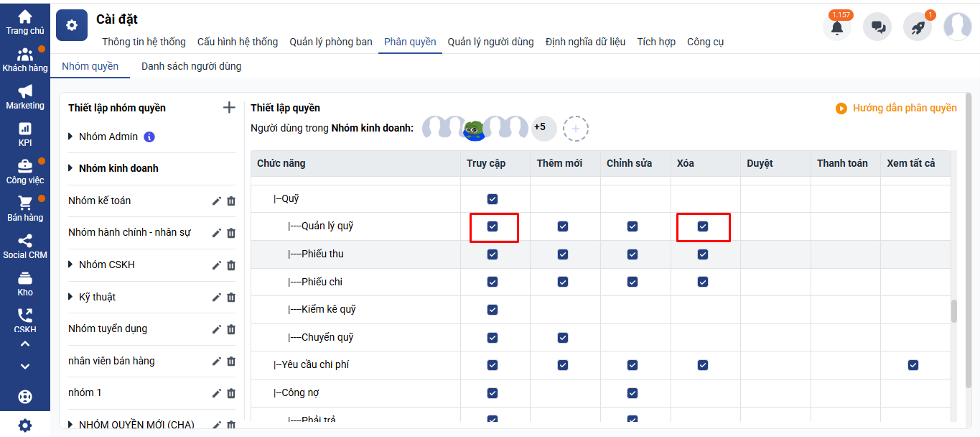Image resolution: width=980 pixels, height=437 pixels.
Task: Expand the Nhóm Admin group tree
Action: coord(71,137)
